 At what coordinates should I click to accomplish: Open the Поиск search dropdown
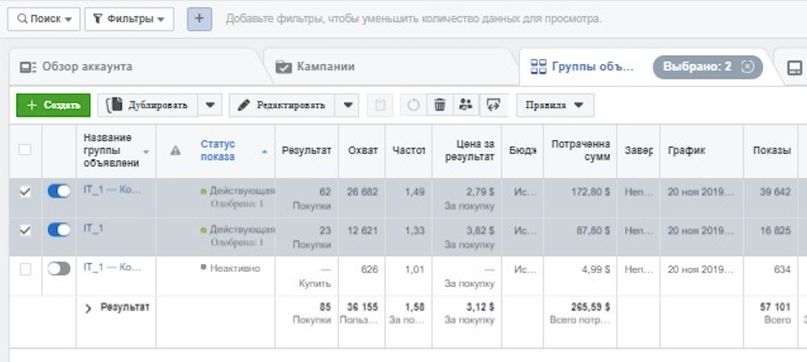click(44, 19)
